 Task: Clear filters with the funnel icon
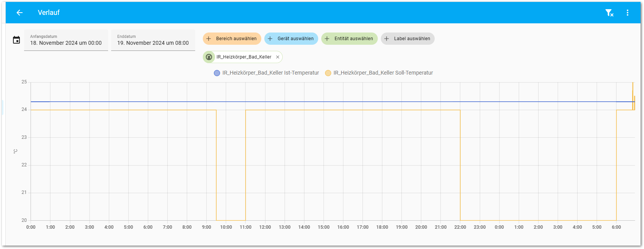click(x=609, y=13)
